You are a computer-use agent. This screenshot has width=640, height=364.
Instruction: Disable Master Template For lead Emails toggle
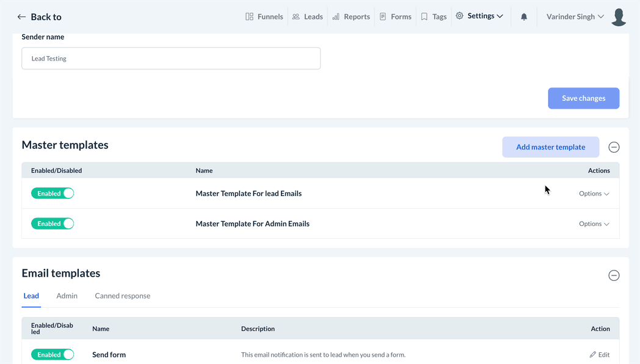tap(53, 194)
